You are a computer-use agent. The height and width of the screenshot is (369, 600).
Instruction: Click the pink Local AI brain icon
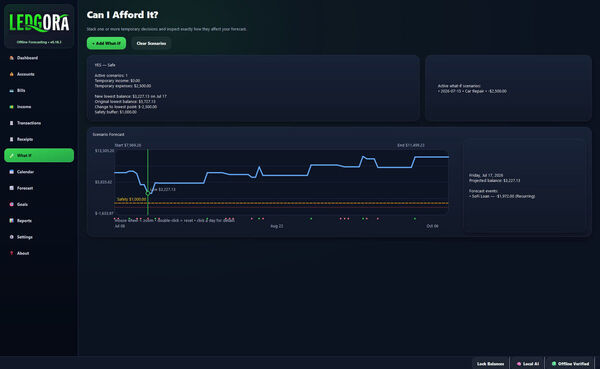click(519, 364)
